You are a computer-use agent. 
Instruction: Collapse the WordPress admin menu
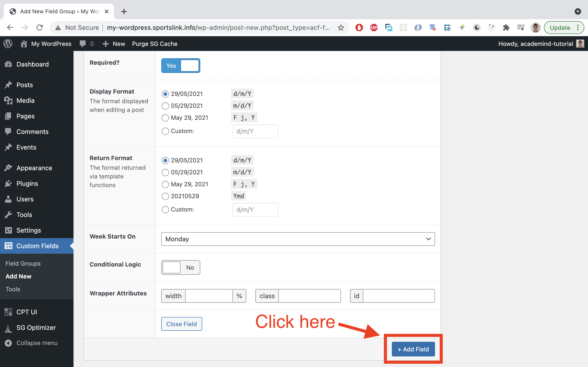pos(37,343)
